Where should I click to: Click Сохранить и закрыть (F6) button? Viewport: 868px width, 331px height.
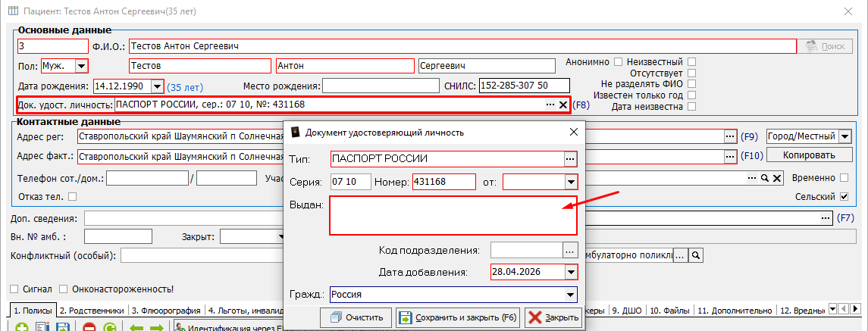coord(459,317)
